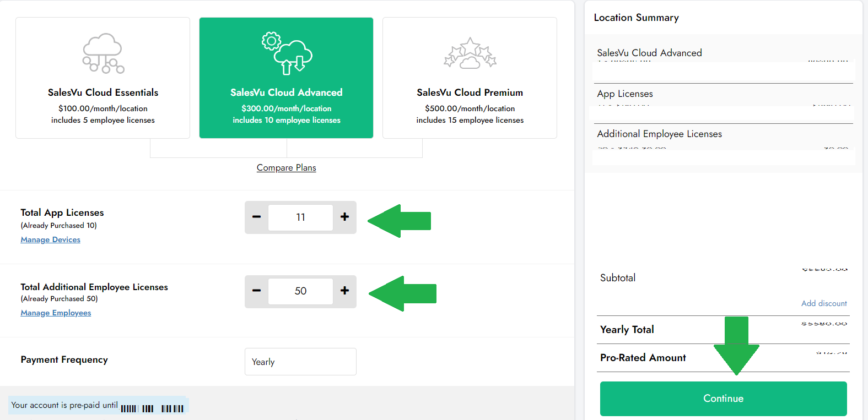This screenshot has height=420, width=868.
Task: Open the Payment Frequency dropdown set to Yearly
Action: coord(300,362)
